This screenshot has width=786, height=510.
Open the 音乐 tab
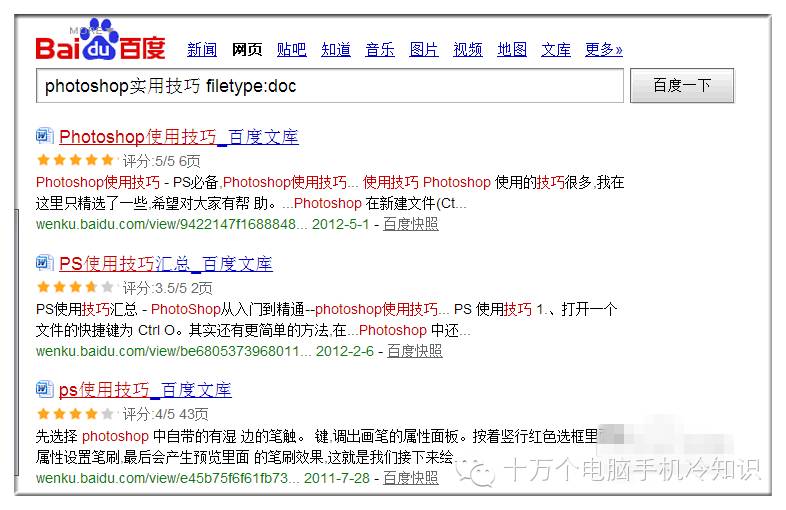point(380,49)
